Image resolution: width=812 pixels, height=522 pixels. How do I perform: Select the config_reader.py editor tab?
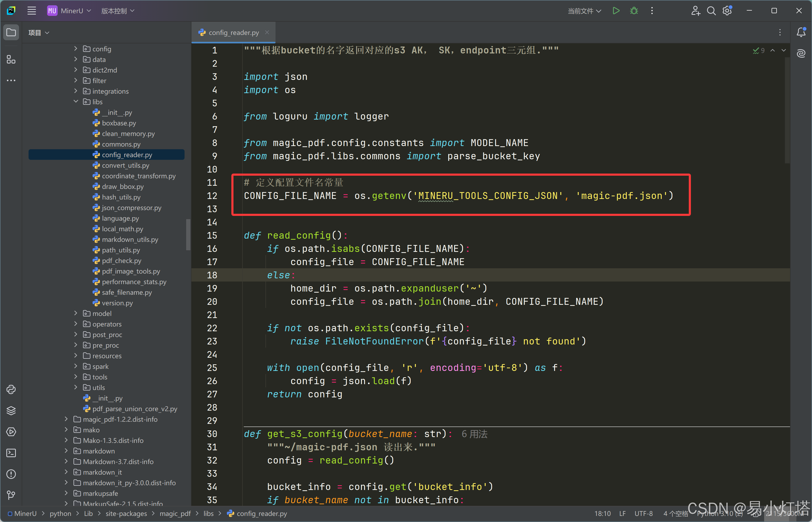click(233, 33)
